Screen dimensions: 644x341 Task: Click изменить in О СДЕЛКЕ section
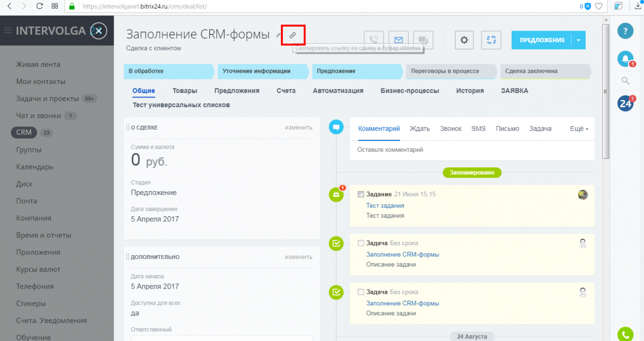click(298, 128)
